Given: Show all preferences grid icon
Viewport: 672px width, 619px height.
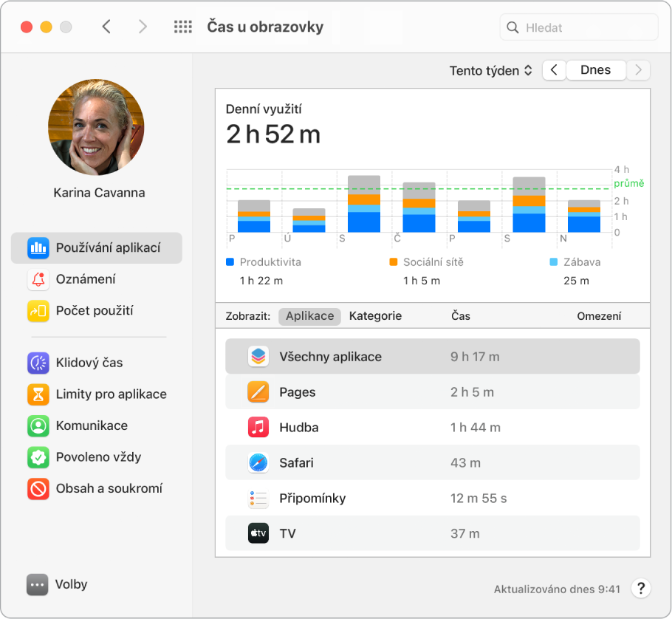Looking at the screenshot, I should tap(182, 27).
